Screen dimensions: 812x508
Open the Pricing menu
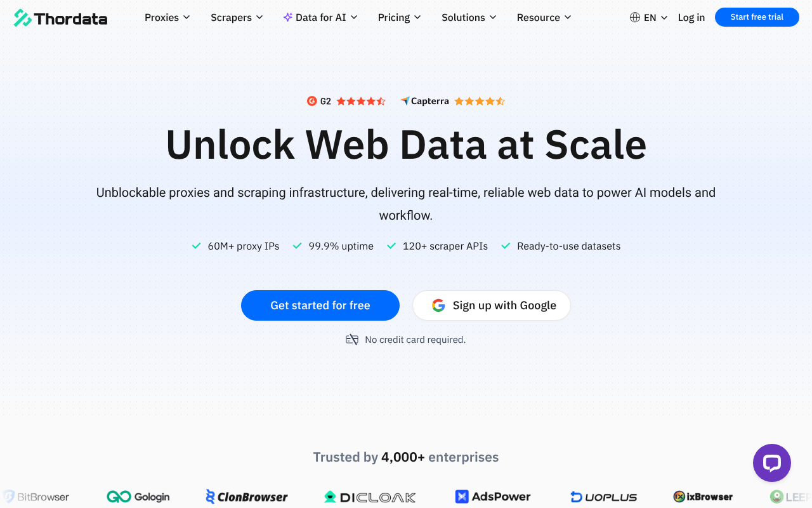399,17
